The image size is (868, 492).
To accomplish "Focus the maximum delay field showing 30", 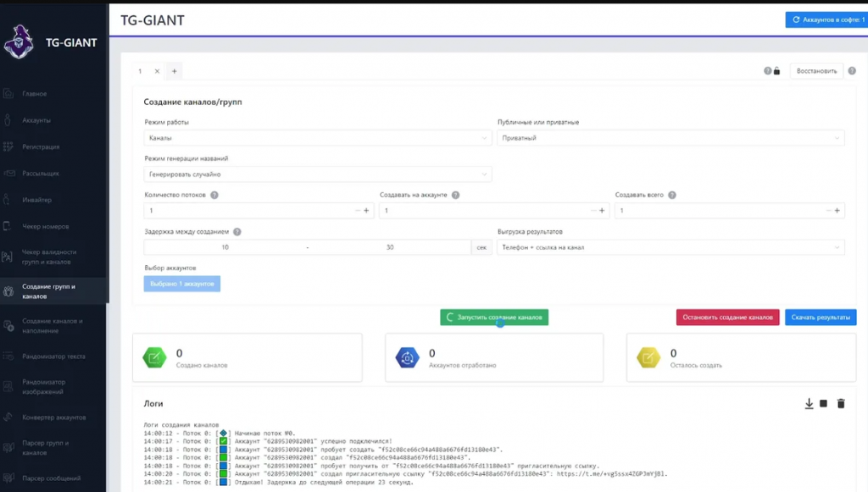I will tap(390, 247).
